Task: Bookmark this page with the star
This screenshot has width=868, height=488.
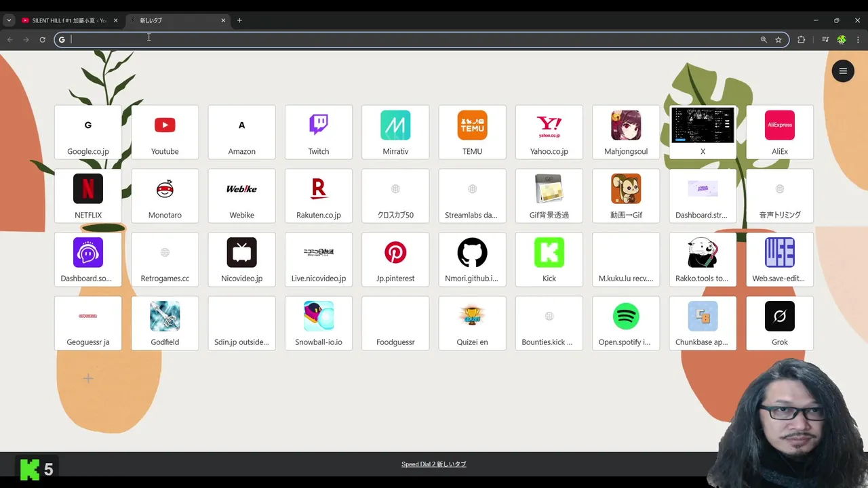Action: click(778, 39)
